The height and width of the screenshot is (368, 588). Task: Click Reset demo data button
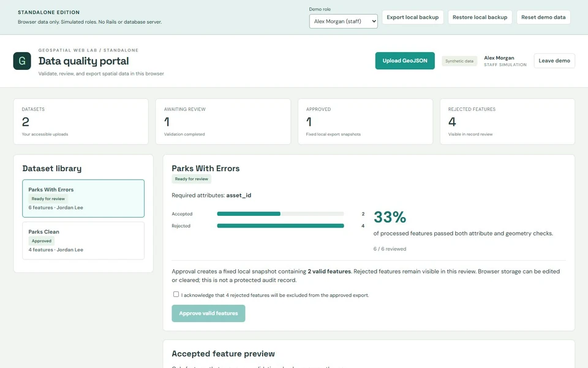[x=543, y=17]
